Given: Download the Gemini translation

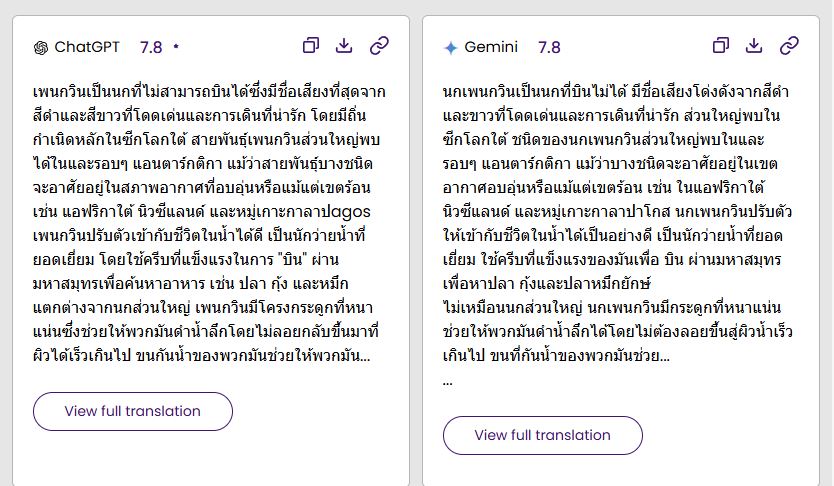Looking at the screenshot, I should coord(755,45).
